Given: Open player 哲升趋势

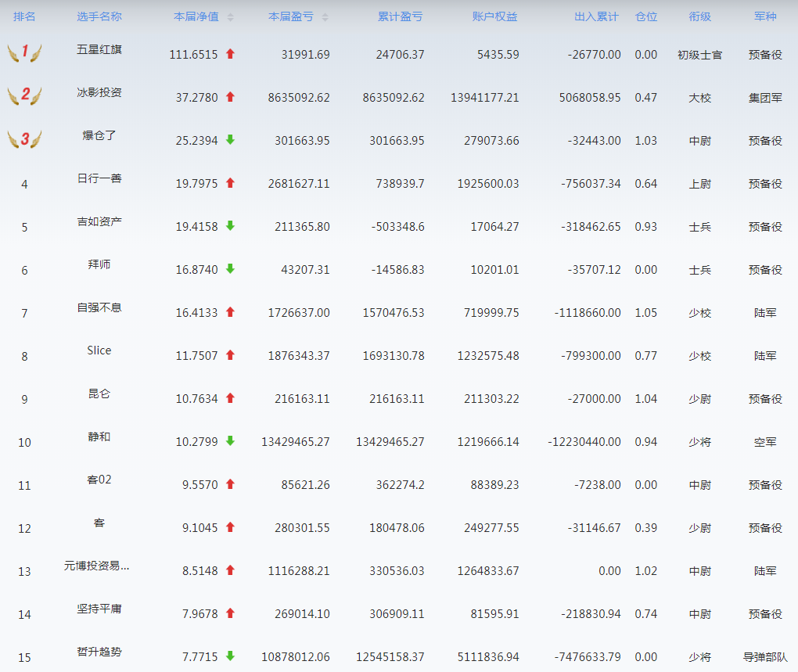Looking at the screenshot, I should (99, 652).
